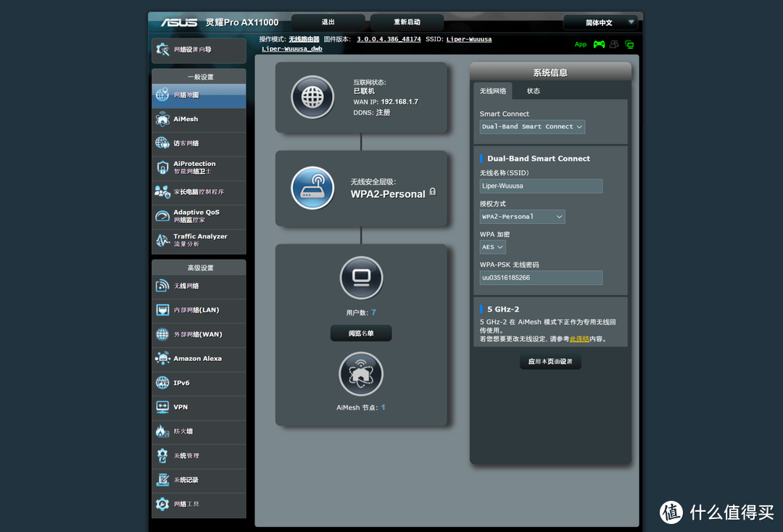Open the 外部网络(WAN) icon
The image size is (783, 532).
tap(162, 334)
